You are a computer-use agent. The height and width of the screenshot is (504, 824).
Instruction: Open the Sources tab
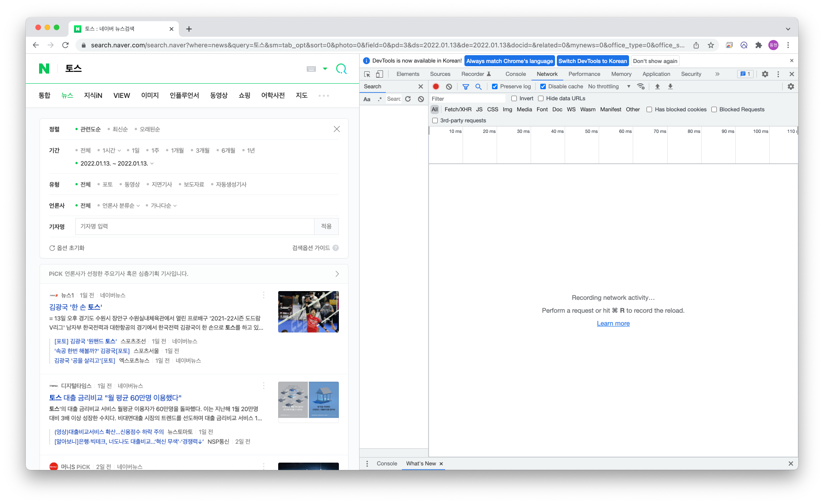point(440,74)
